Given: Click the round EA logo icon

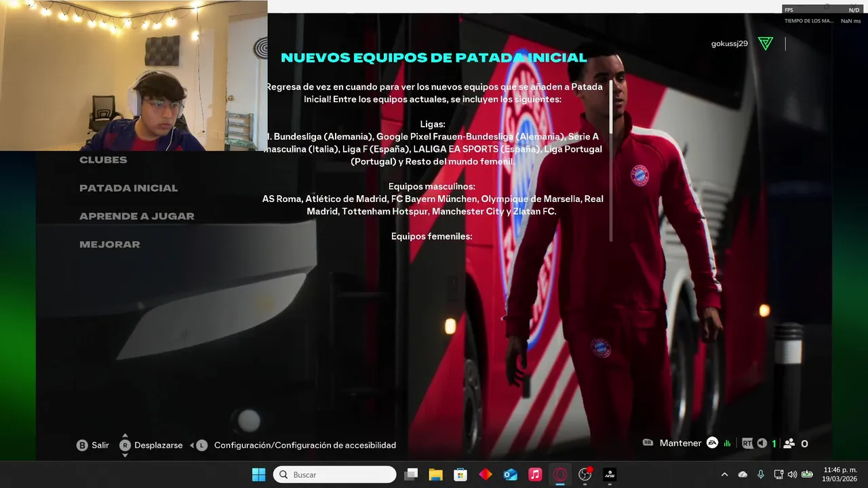Looking at the screenshot, I should [x=712, y=443].
